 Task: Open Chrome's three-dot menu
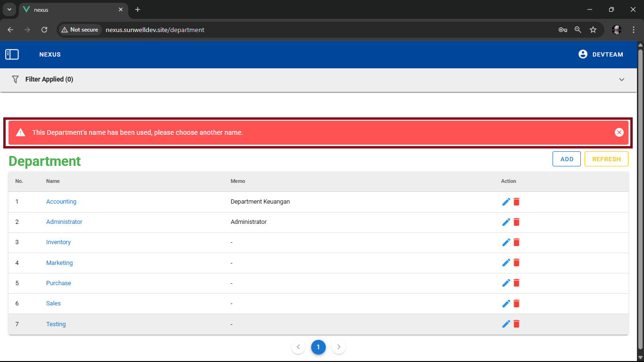634,30
